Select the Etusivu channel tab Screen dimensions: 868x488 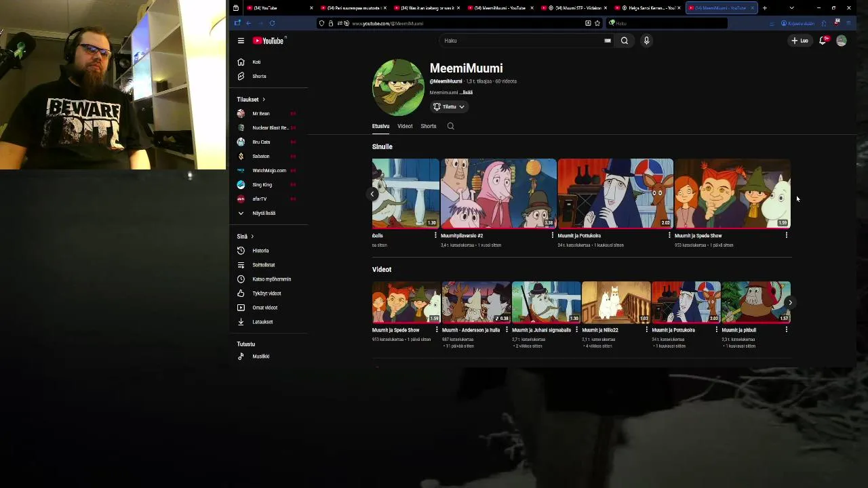pos(380,126)
